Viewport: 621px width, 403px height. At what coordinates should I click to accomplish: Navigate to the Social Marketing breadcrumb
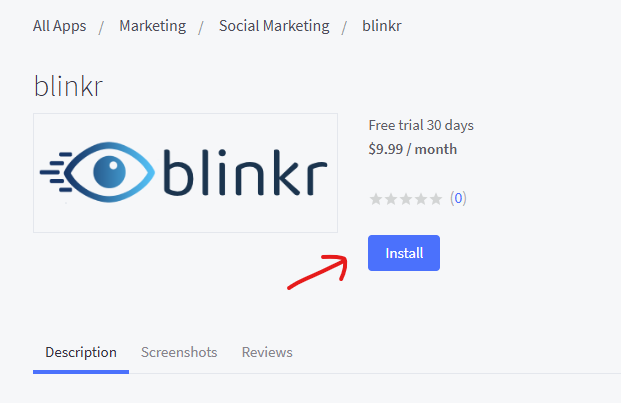point(274,26)
